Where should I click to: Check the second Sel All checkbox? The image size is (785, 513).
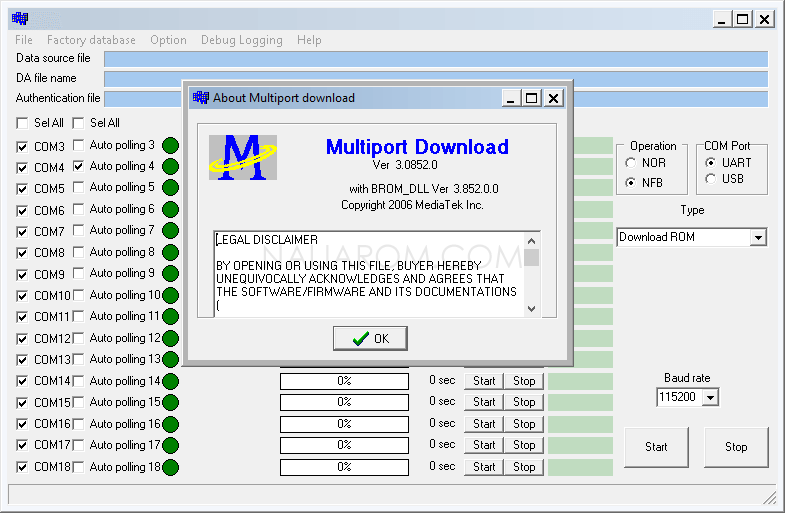pyautogui.click(x=78, y=123)
